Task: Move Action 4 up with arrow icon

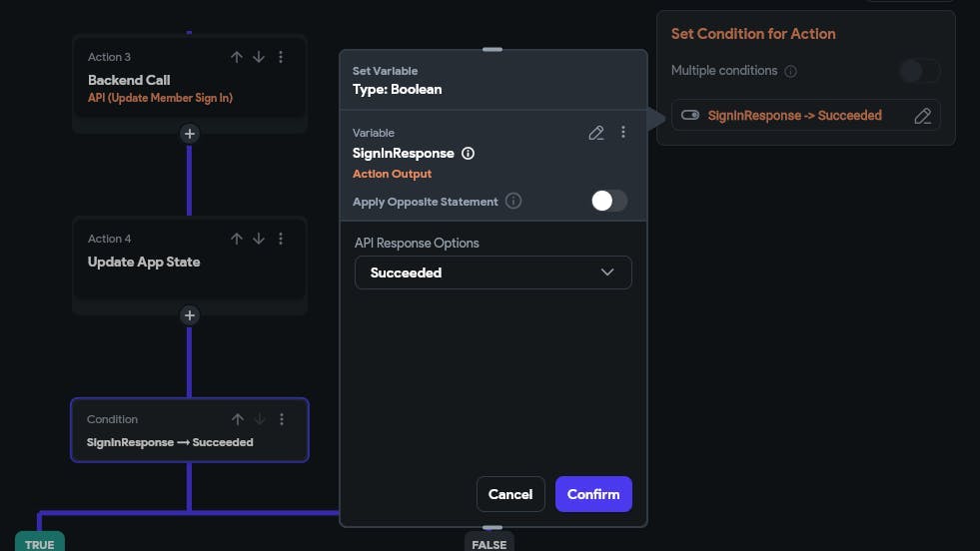Action: click(236, 239)
